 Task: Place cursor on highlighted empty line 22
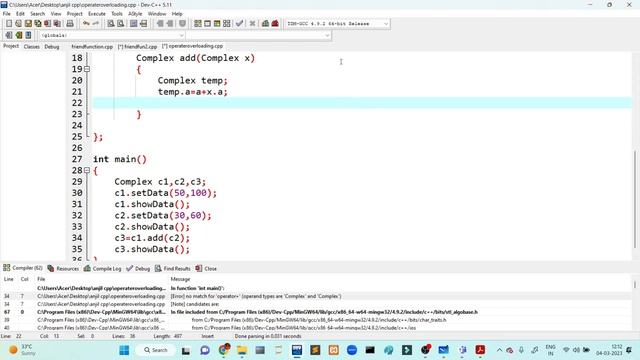tap(362, 103)
